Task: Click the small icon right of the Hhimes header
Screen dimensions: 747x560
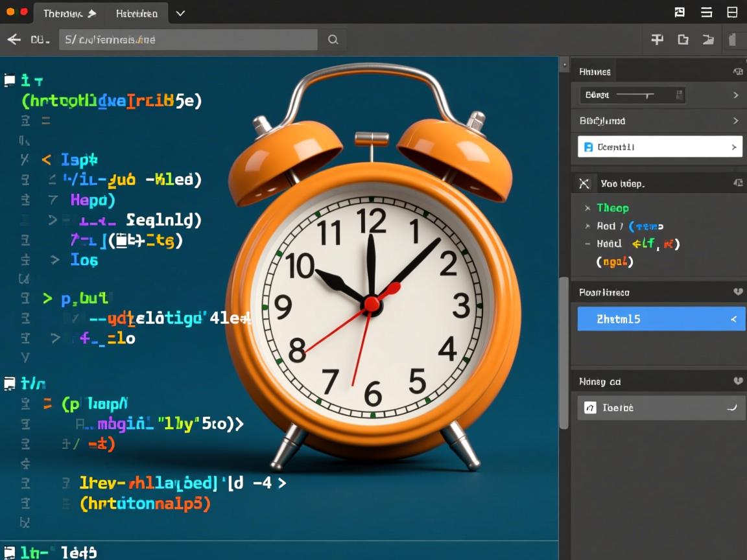Action: click(x=737, y=71)
